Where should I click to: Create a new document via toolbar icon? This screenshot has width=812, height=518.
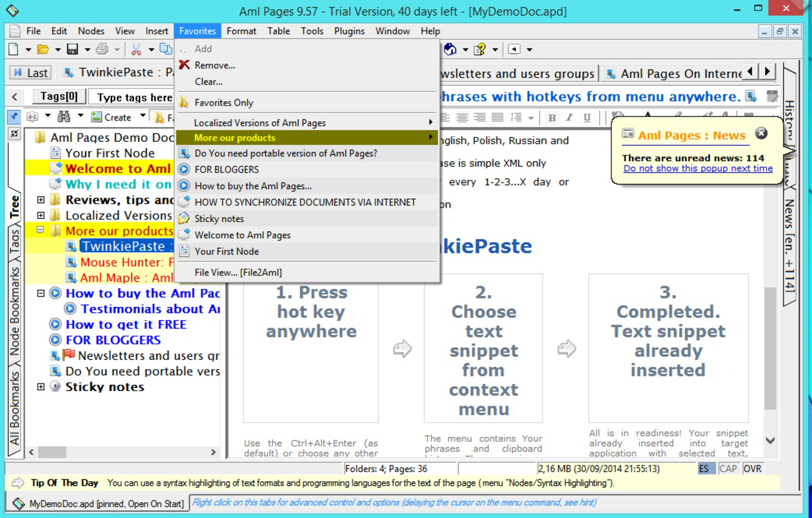(14, 49)
